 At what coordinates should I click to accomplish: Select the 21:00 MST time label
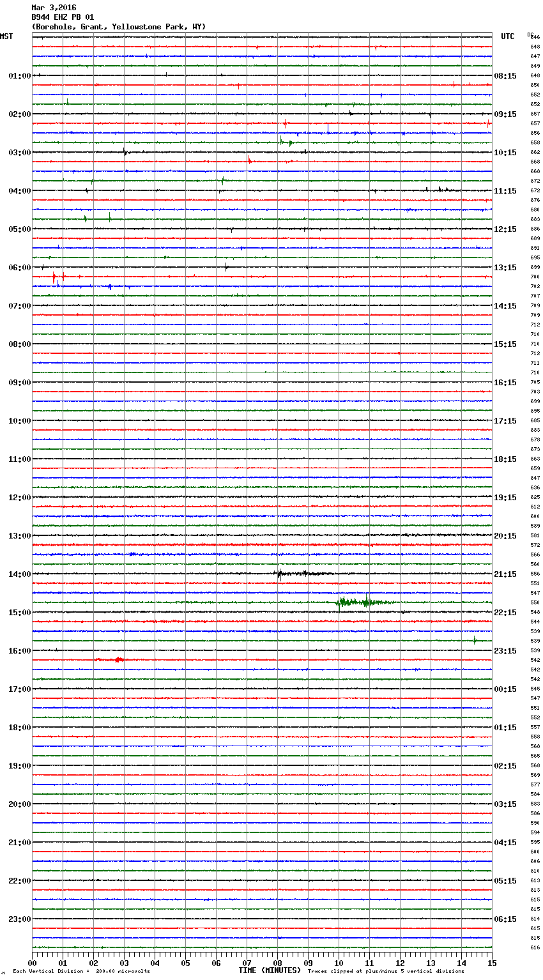20,843
